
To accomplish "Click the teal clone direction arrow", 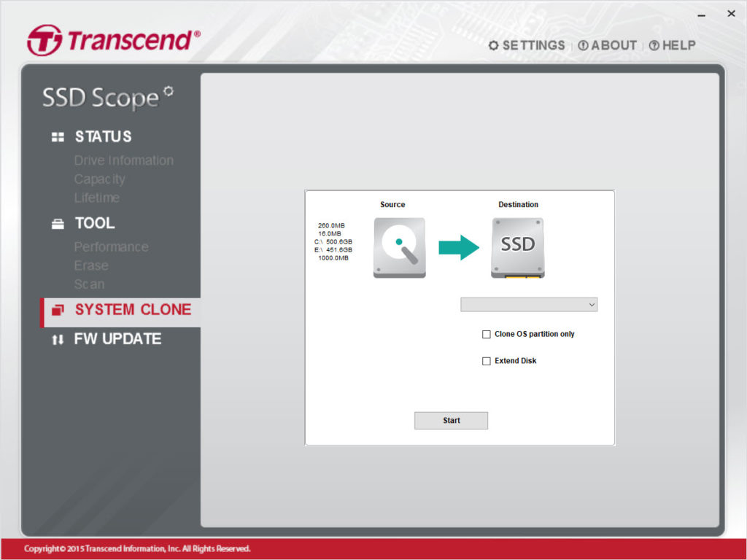I will (x=459, y=248).
